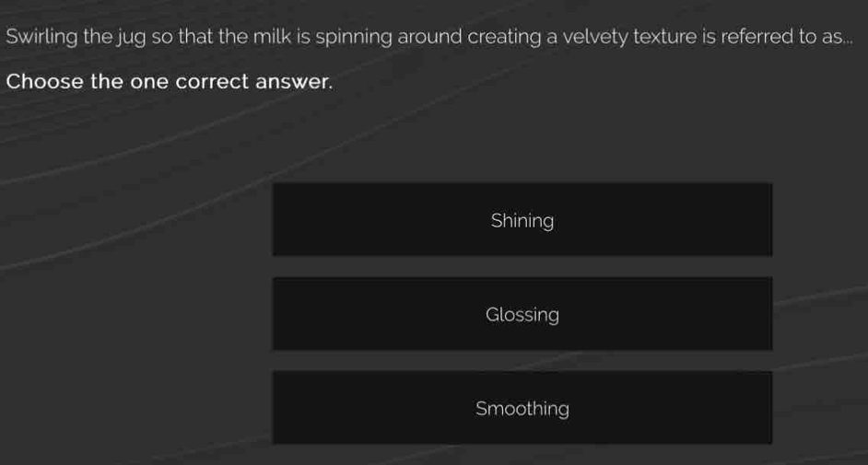The image size is (868, 465).
Task: Click the milk swirling question text
Action: coord(428,38)
